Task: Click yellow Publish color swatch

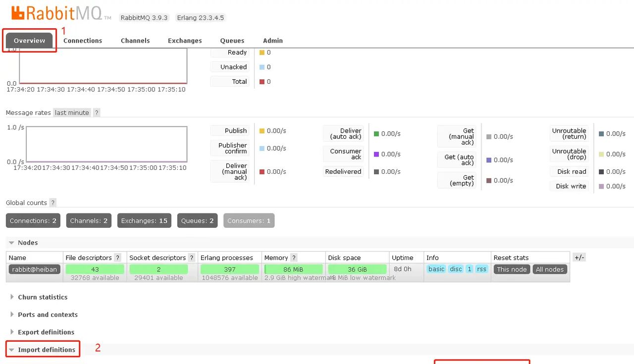Action: click(x=262, y=131)
